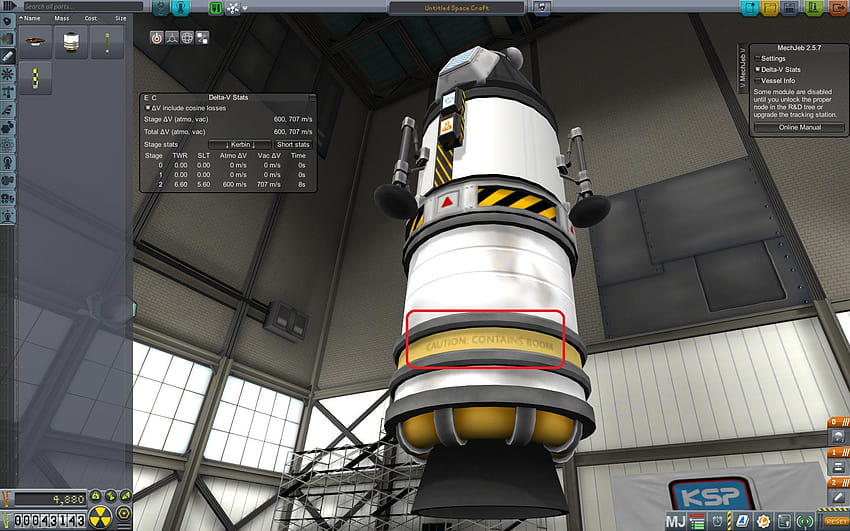The height and width of the screenshot is (531, 850).
Task: Click the funds display showing 4,880
Action: [50, 499]
